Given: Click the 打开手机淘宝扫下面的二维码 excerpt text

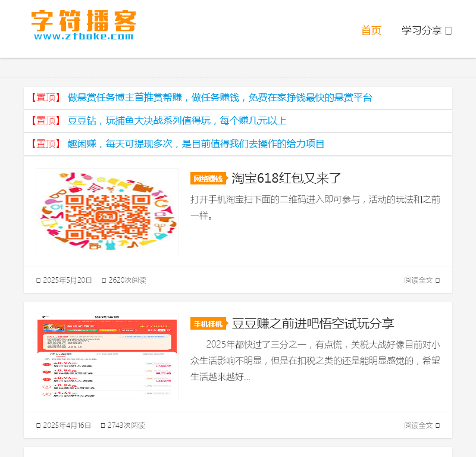Looking at the screenshot, I should coord(315,206).
